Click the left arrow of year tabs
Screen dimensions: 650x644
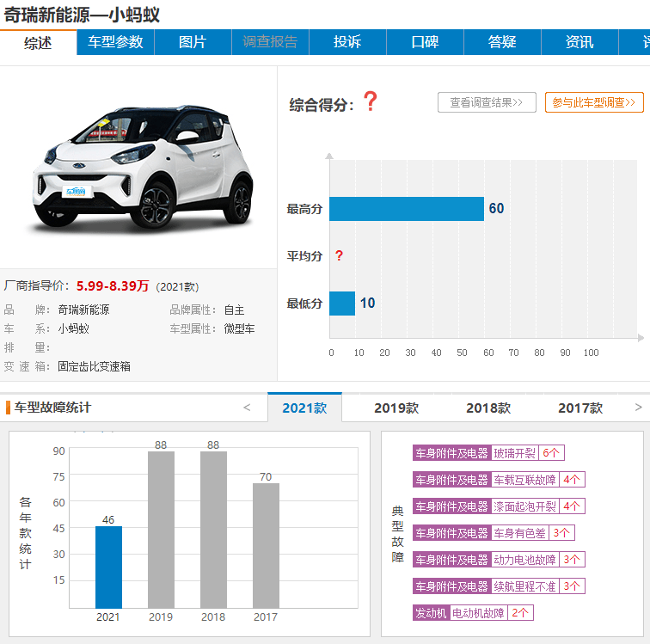[247, 408]
